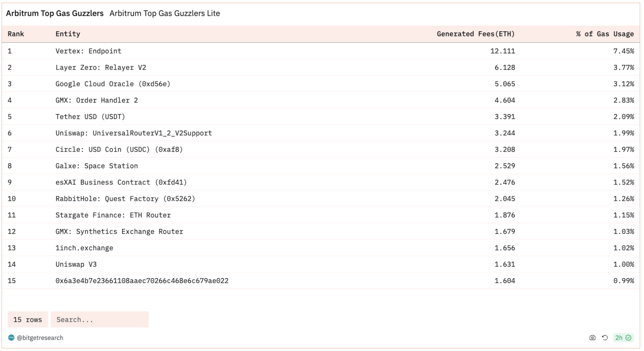Sort by the Entity column header
Screen dimensions: 644x351
point(68,34)
